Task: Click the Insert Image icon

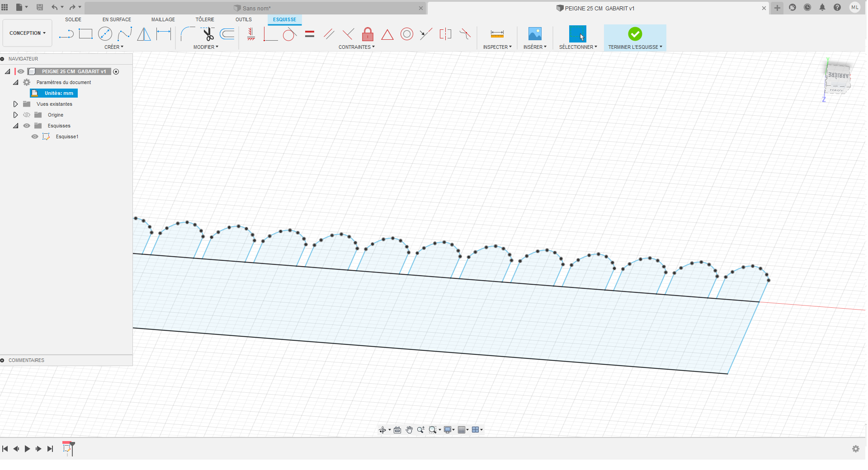Action: [x=535, y=34]
